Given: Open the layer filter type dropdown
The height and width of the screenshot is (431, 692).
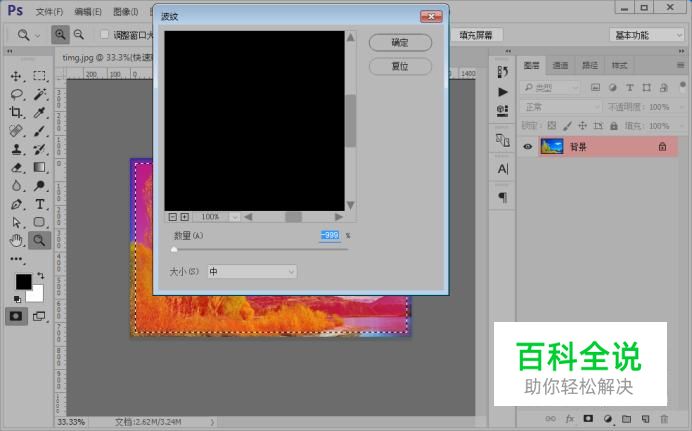Looking at the screenshot, I should pos(550,88).
